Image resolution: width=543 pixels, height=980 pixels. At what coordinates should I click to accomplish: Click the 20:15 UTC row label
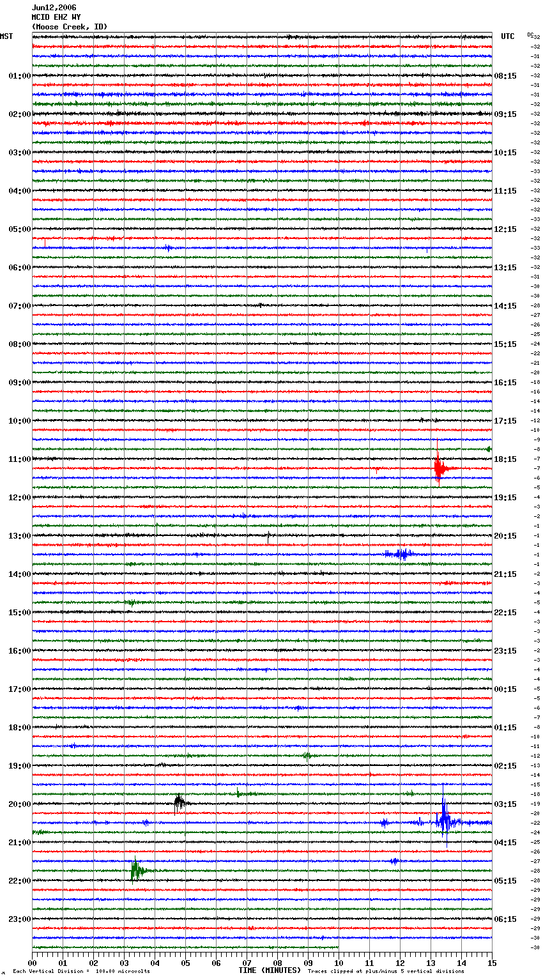[x=505, y=536]
